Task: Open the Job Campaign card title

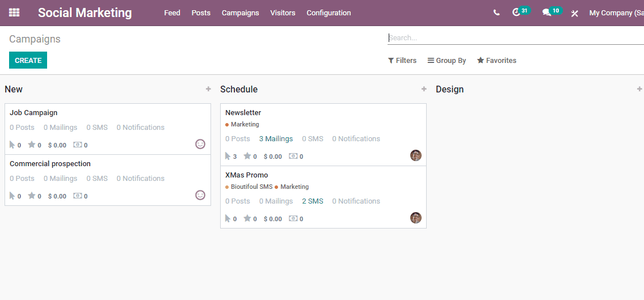Action: (33, 112)
